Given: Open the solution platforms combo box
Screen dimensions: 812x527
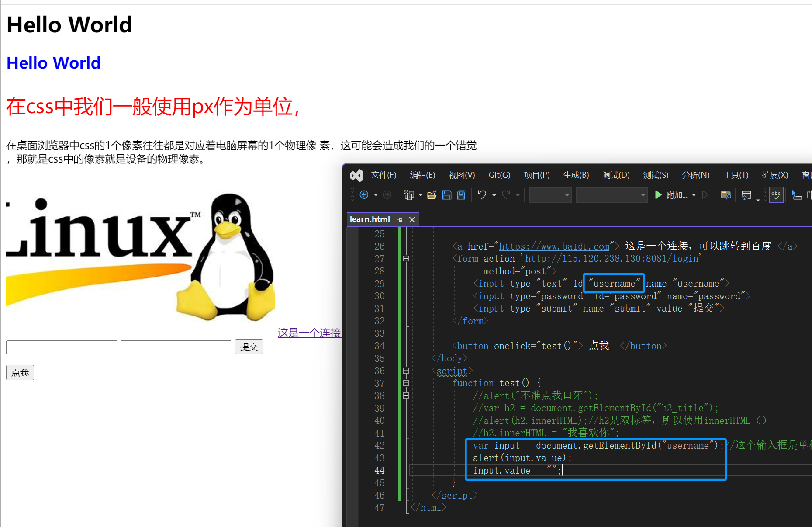Looking at the screenshot, I should pyautogui.click(x=612, y=195).
